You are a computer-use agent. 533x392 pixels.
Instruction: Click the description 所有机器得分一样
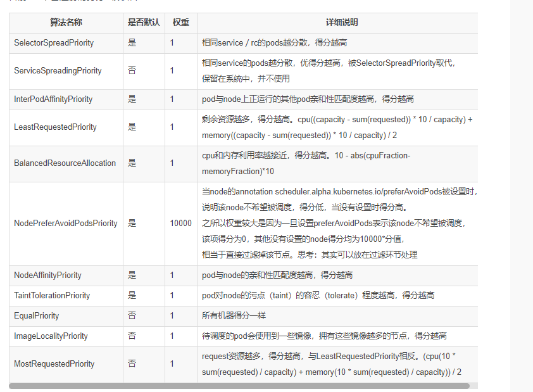pyautogui.click(x=234, y=316)
